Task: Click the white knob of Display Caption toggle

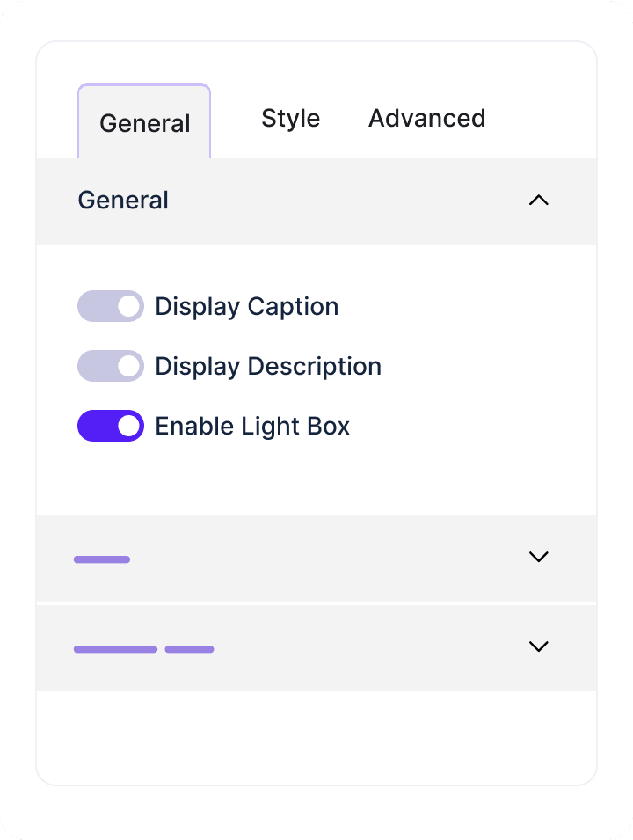Action: (129, 306)
